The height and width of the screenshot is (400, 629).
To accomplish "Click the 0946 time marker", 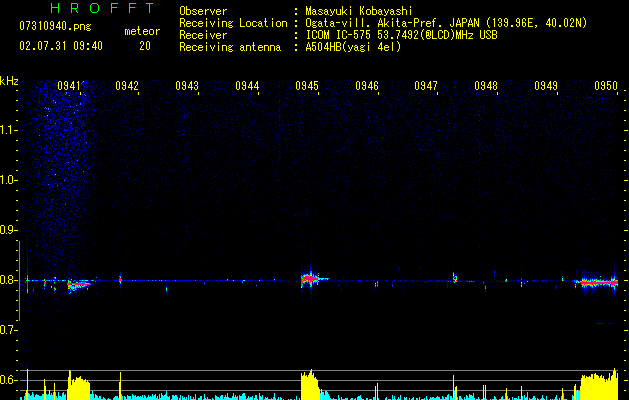I will coord(367,86).
